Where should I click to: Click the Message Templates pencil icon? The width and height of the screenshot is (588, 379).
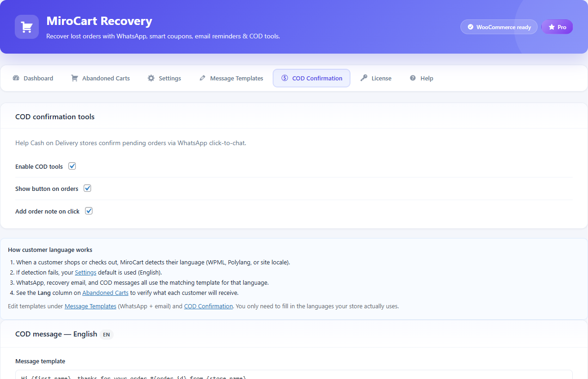click(x=202, y=78)
